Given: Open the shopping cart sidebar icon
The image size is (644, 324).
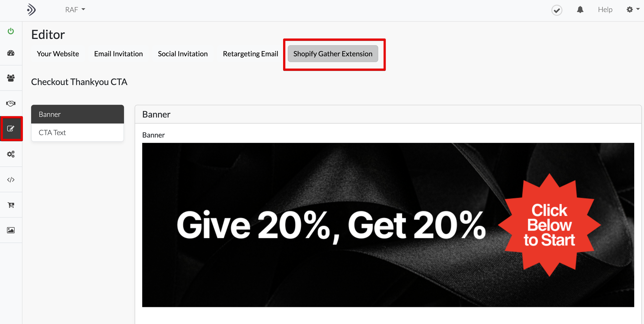Looking at the screenshot, I should coord(11,205).
